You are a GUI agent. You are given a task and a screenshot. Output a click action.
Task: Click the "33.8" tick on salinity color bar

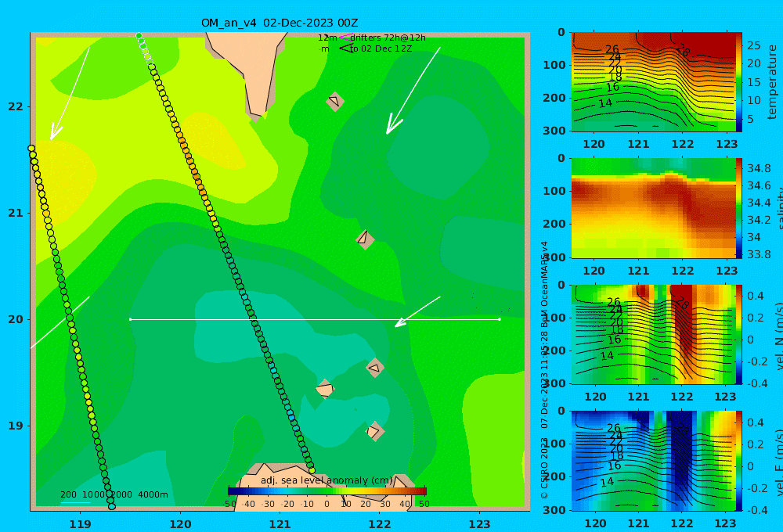tap(759, 254)
